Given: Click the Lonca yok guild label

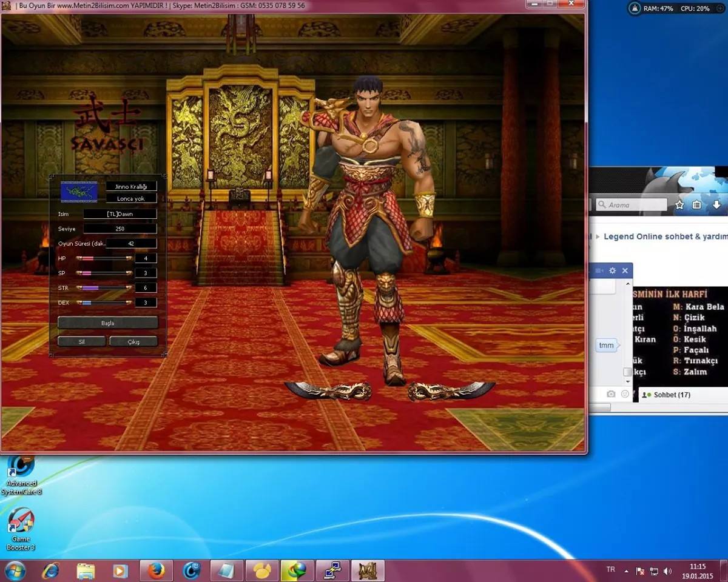Looking at the screenshot, I should coord(131,198).
